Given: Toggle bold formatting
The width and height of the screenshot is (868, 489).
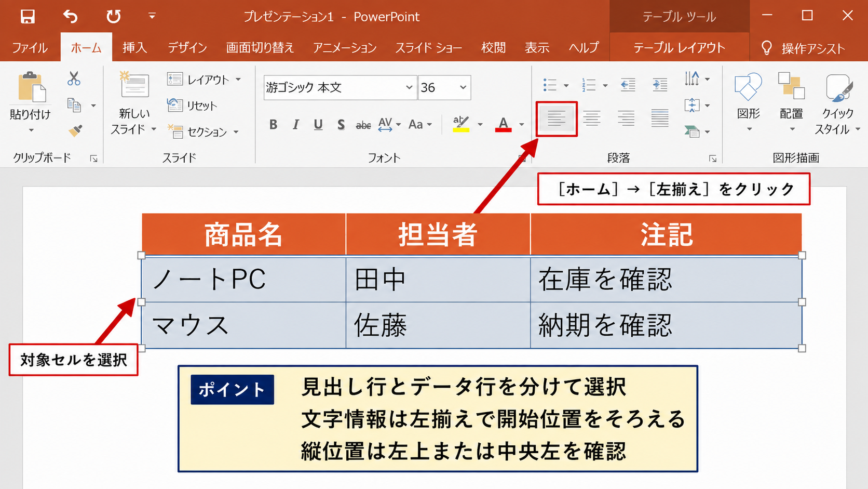Looking at the screenshot, I should 273,124.
